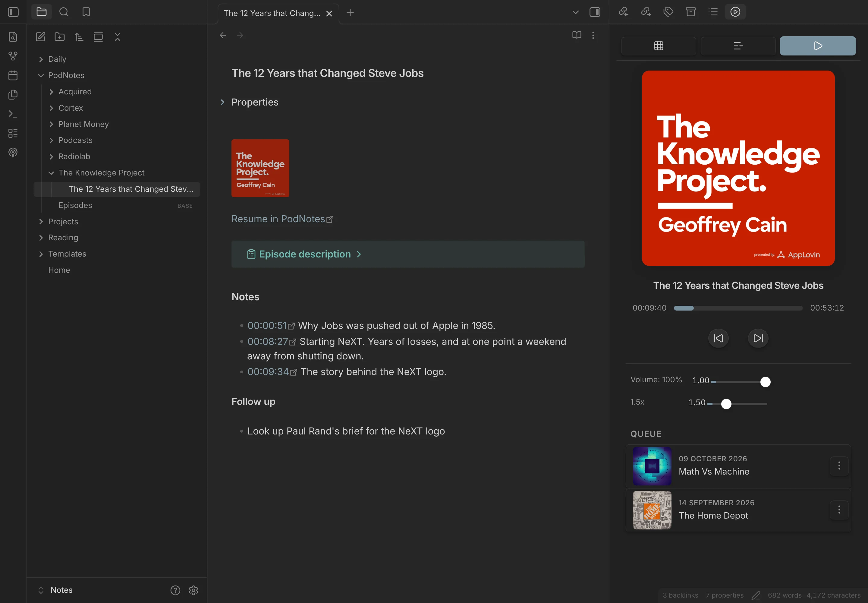
Task: Toggle auto-reveal current file
Action: 98,37
